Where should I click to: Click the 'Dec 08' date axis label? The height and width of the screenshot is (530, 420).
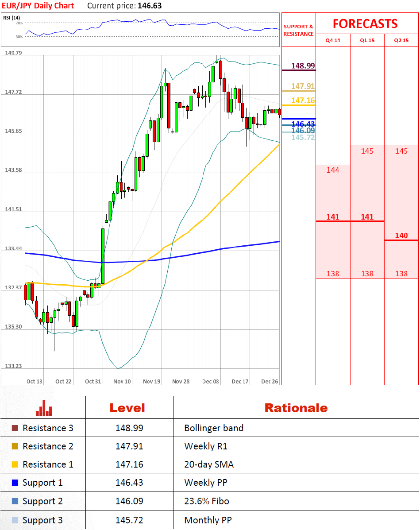click(211, 381)
